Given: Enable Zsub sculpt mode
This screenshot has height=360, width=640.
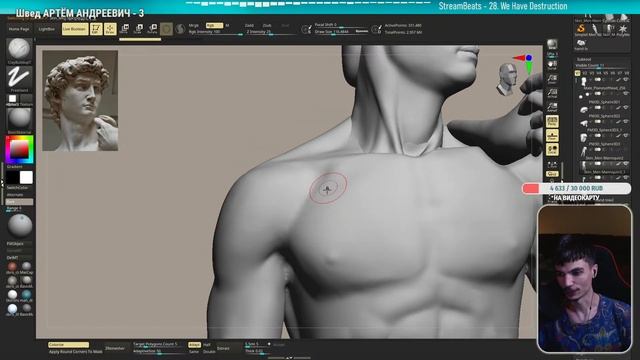Looking at the screenshot, I should (267, 25).
